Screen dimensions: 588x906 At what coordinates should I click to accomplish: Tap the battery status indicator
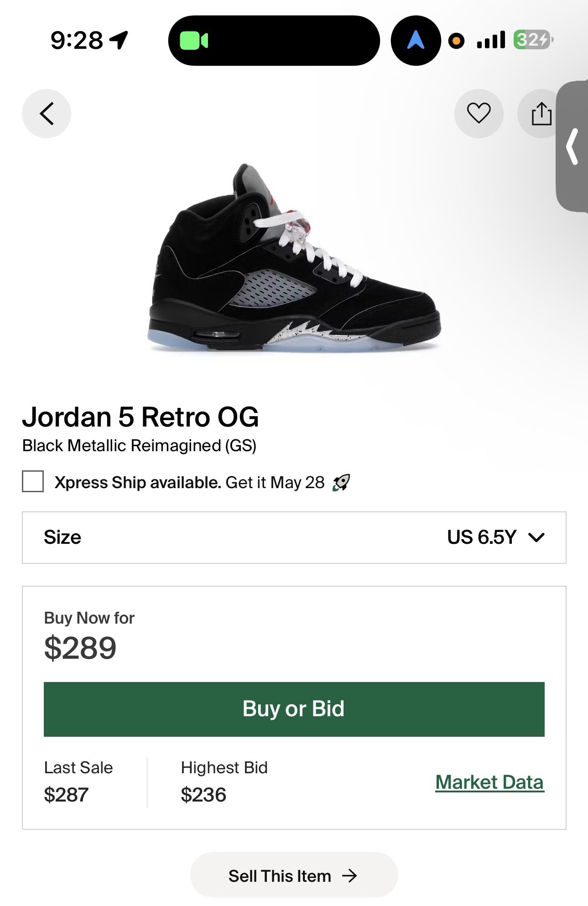tap(533, 40)
